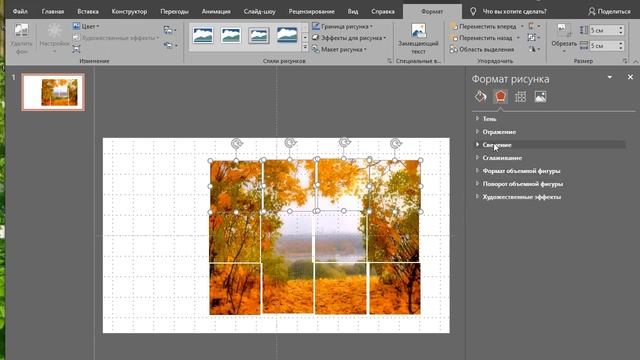Expand the Формат объемной фигуры section
This screenshot has width=640, height=360.
click(521, 171)
